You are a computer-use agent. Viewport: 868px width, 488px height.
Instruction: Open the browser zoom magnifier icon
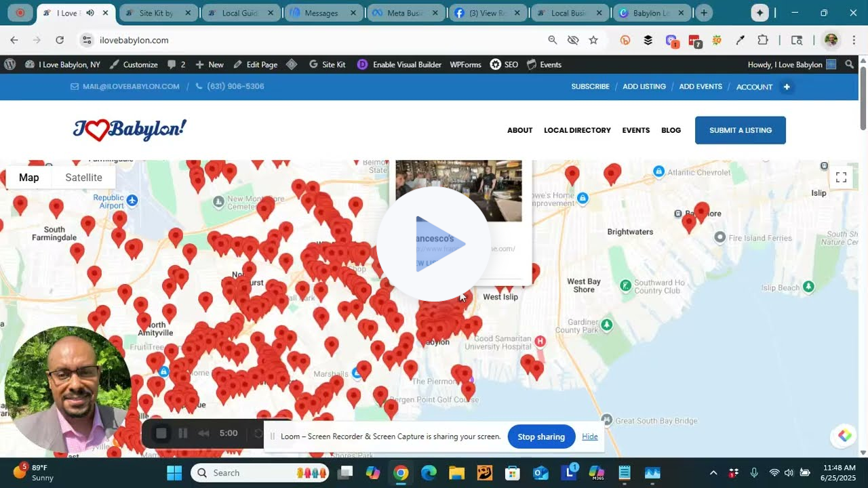coord(553,40)
